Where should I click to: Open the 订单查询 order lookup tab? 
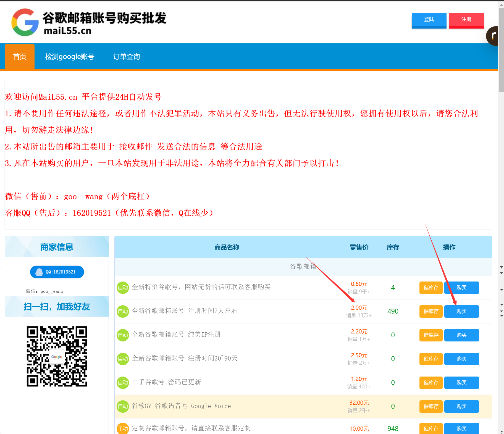pyautogui.click(x=127, y=56)
